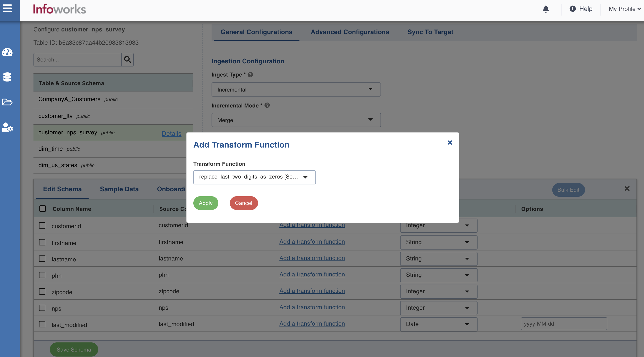Image resolution: width=644 pixels, height=357 pixels.
Task: Check the phn column checkbox
Action: coord(42,275)
